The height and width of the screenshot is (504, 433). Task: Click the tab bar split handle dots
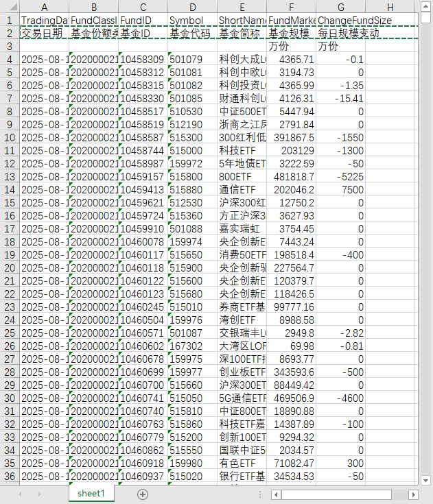click(260, 494)
